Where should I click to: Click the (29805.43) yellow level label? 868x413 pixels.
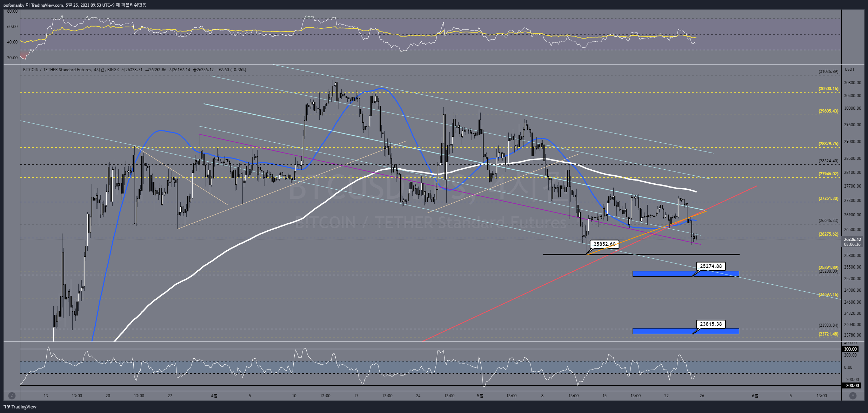828,111
